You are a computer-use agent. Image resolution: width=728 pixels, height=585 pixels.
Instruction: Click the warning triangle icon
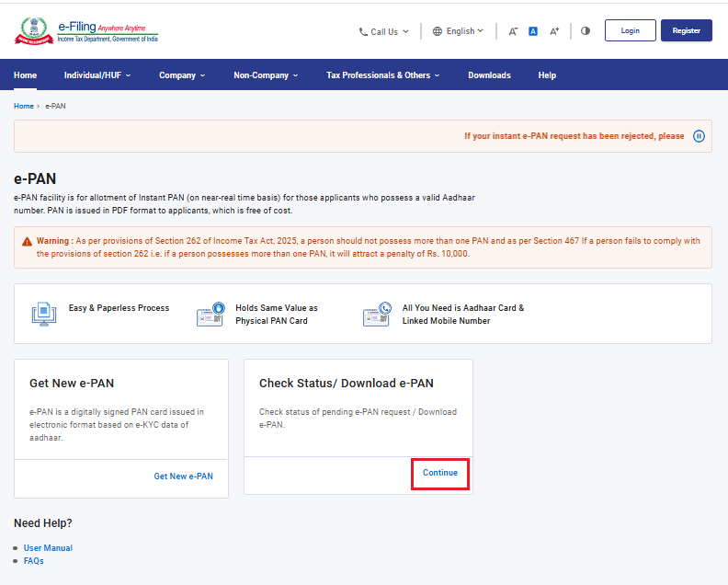(x=27, y=242)
